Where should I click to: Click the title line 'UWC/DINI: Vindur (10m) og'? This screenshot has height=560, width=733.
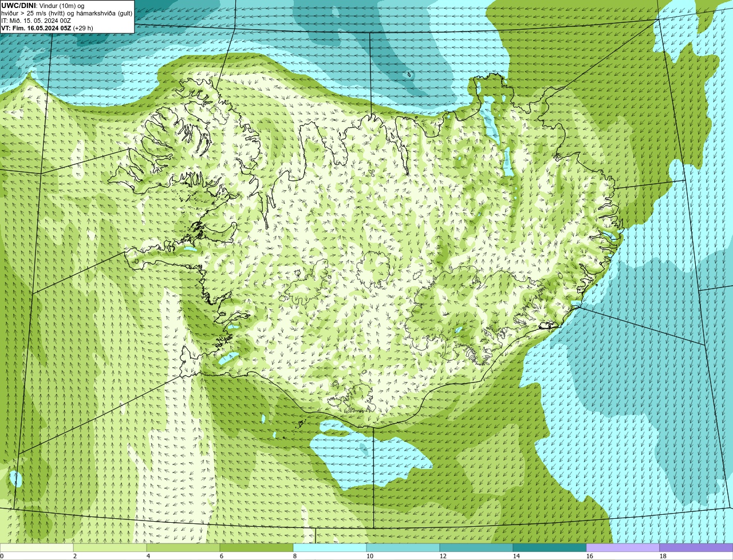43,6
